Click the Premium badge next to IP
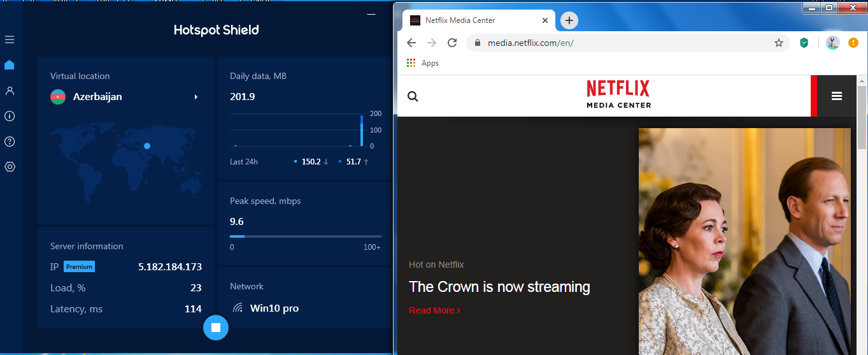The width and height of the screenshot is (868, 355). (x=79, y=266)
